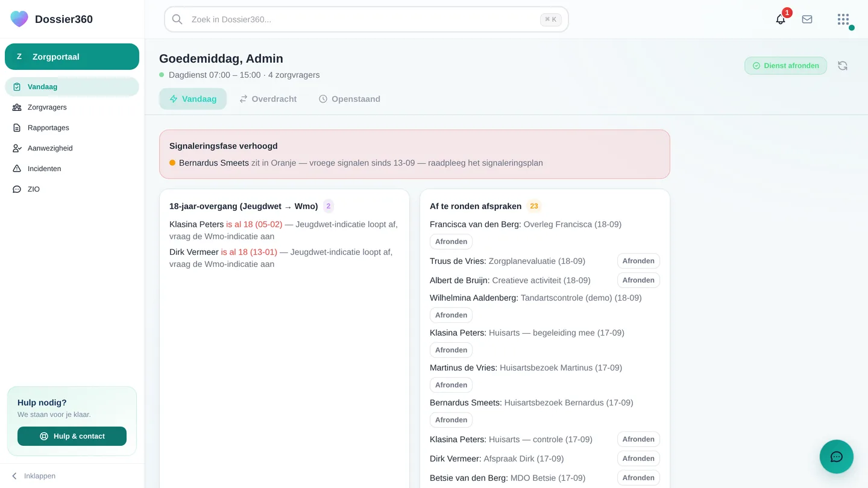This screenshot has height=488, width=868.
Task: Open the chat bubble floating button
Action: 837,457
